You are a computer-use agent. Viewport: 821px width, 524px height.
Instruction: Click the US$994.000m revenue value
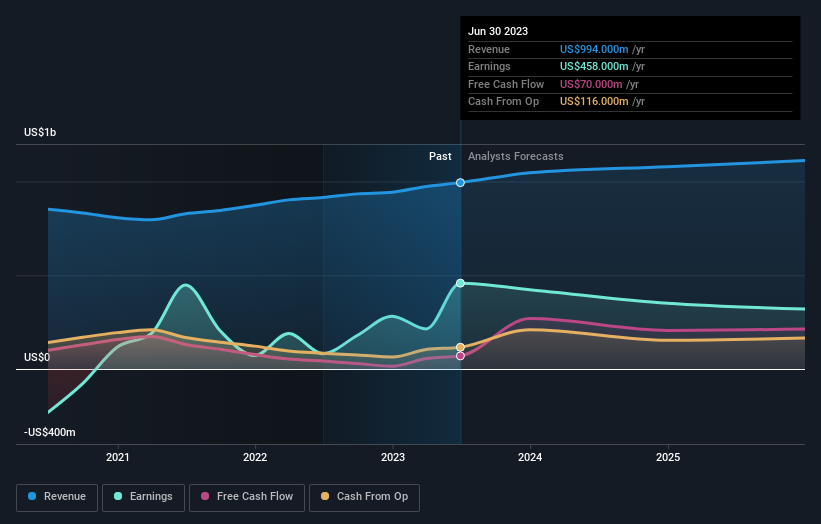pyautogui.click(x=594, y=49)
